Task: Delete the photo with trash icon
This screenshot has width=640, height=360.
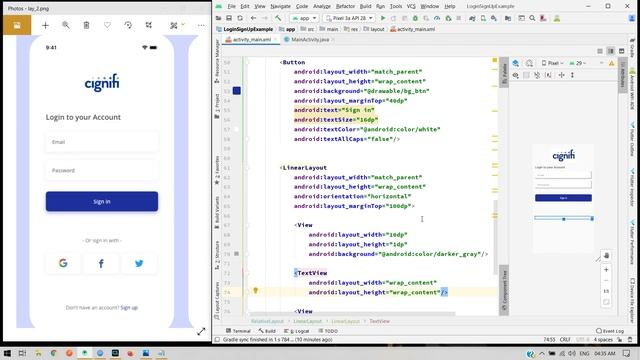Action: coord(86,25)
